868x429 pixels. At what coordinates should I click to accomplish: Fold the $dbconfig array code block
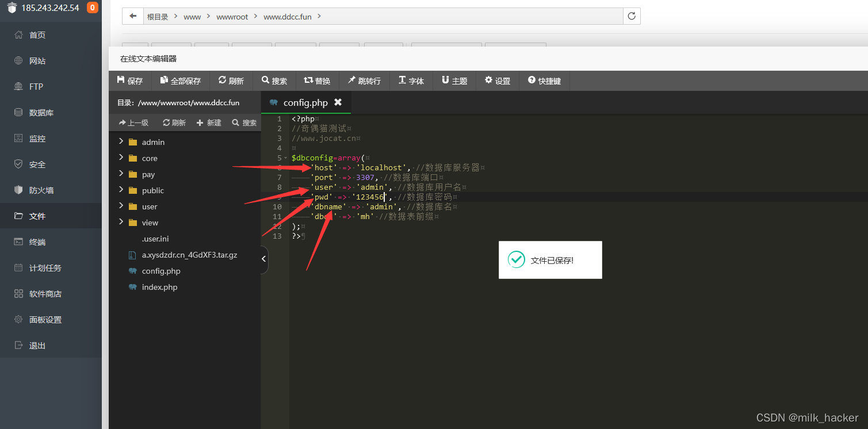tap(286, 158)
